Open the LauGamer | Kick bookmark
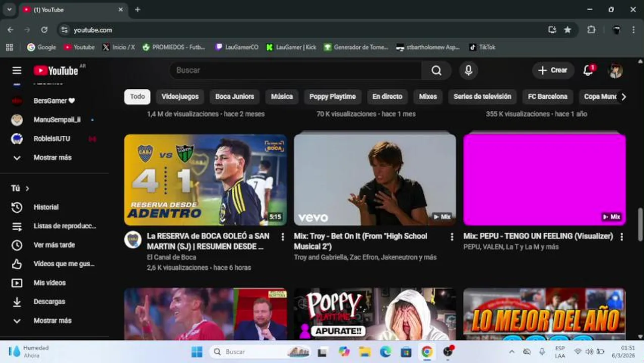This screenshot has width=644, height=363. [291, 47]
